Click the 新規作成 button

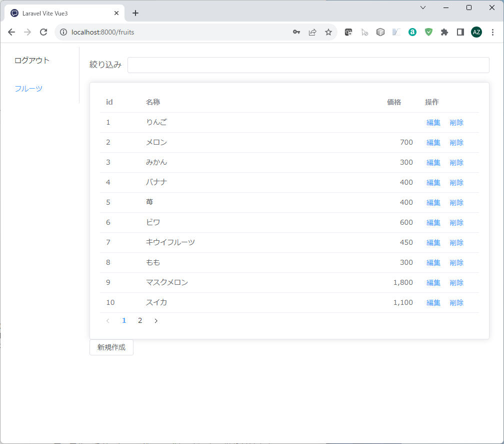coord(111,347)
